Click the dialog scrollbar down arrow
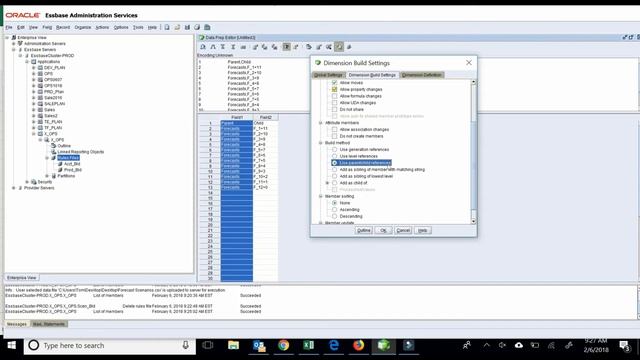The height and width of the screenshot is (360, 640). (473, 221)
